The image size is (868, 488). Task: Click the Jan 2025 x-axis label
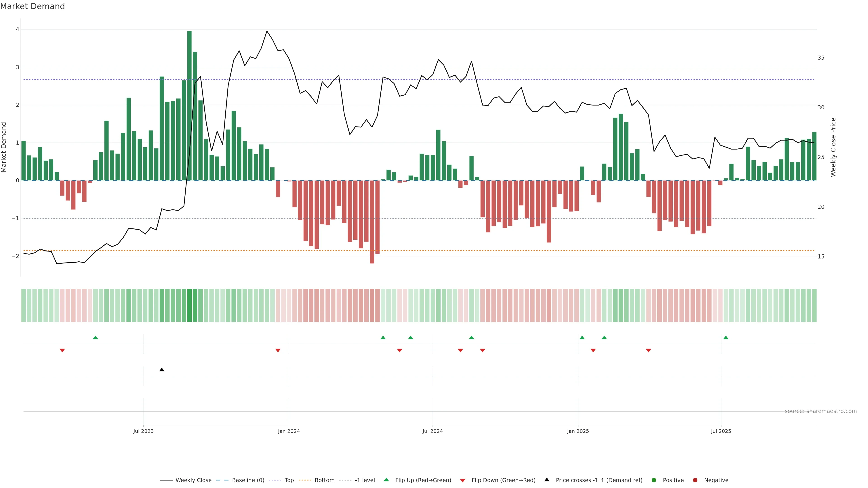[578, 432]
